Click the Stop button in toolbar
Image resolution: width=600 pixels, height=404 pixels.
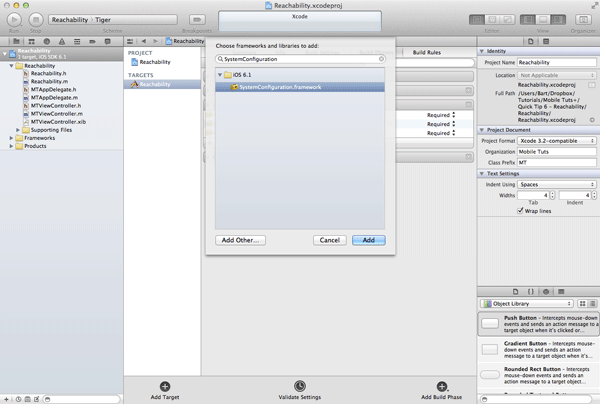36,20
